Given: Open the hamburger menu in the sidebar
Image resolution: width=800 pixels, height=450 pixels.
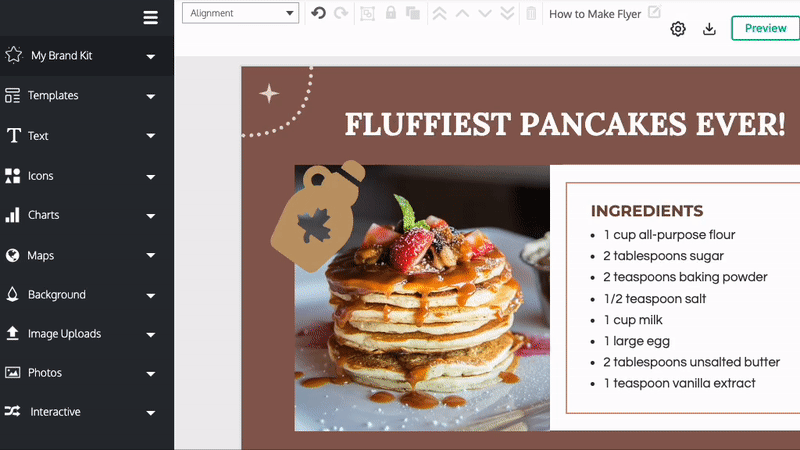Looking at the screenshot, I should coord(150,17).
